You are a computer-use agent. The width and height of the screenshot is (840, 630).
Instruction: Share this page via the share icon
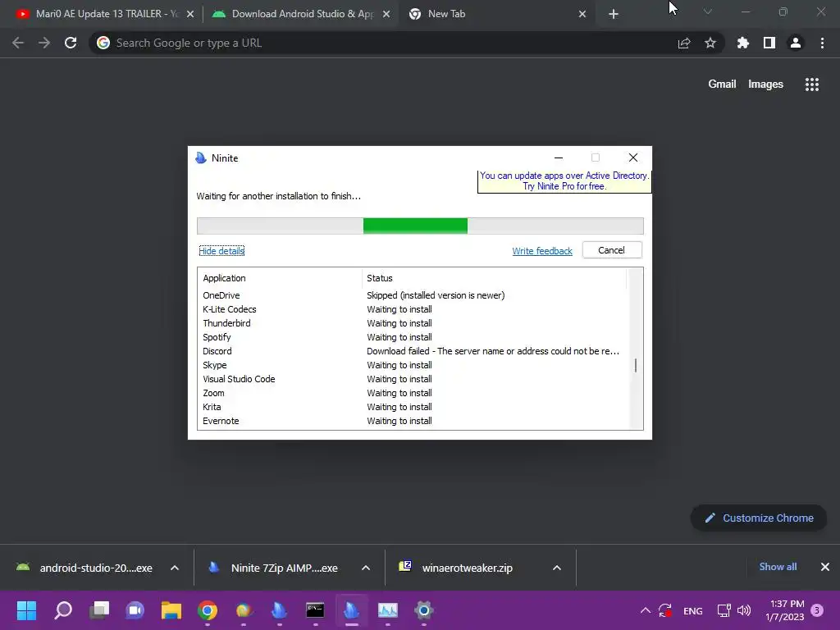(684, 43)
